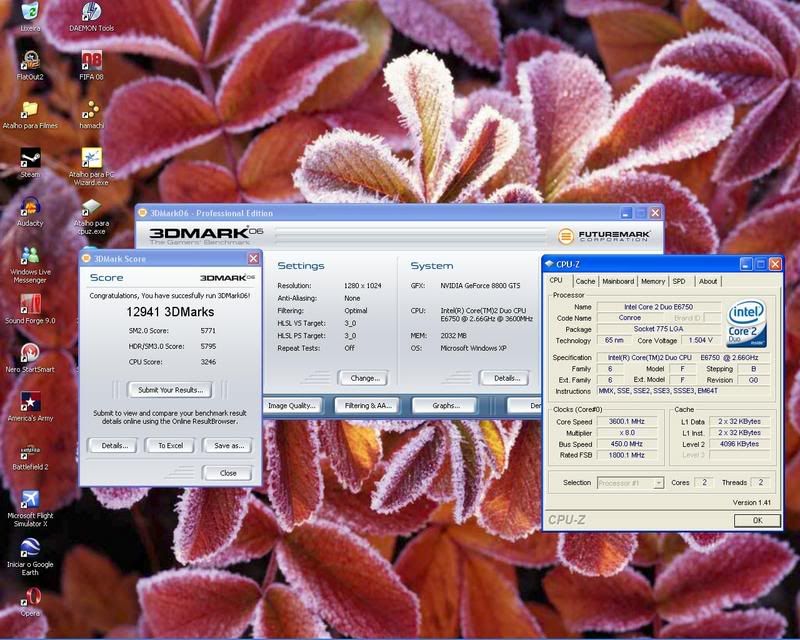Launch the America's Army desktop shortcut
The width and height of the screenshot is (800, 640).
click(30, 406)
